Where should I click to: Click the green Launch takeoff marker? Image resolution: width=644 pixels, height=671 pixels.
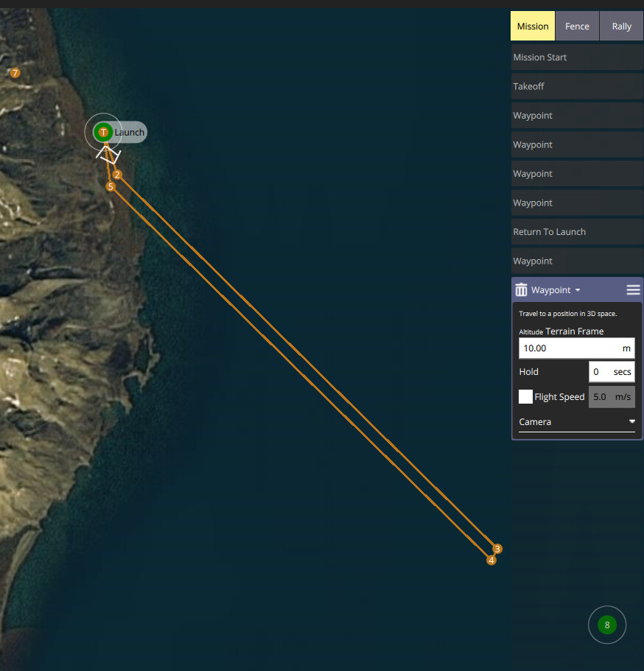point(103,132)
